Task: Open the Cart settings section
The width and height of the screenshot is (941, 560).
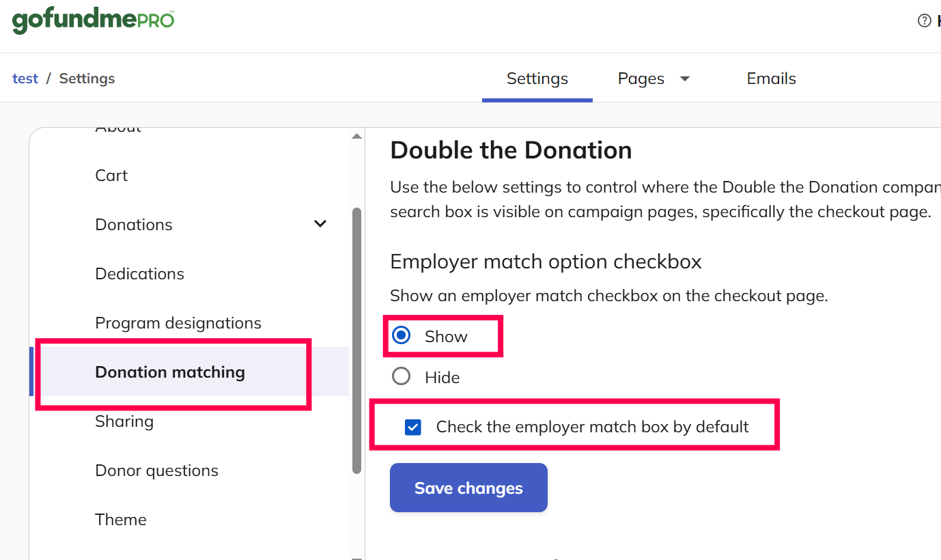Action: (x=111, y=176)
